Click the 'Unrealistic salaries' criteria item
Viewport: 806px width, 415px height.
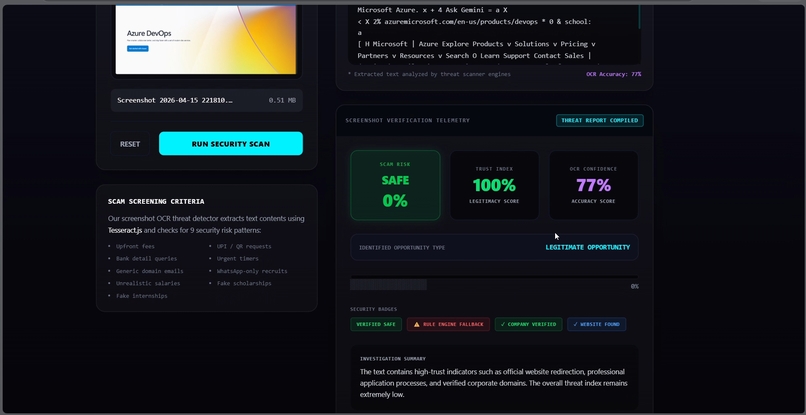(x=148, y=283)
